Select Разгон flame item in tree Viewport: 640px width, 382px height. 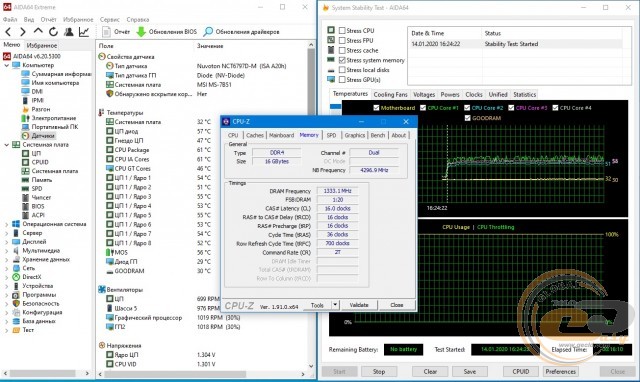click(x=36, y=109)
